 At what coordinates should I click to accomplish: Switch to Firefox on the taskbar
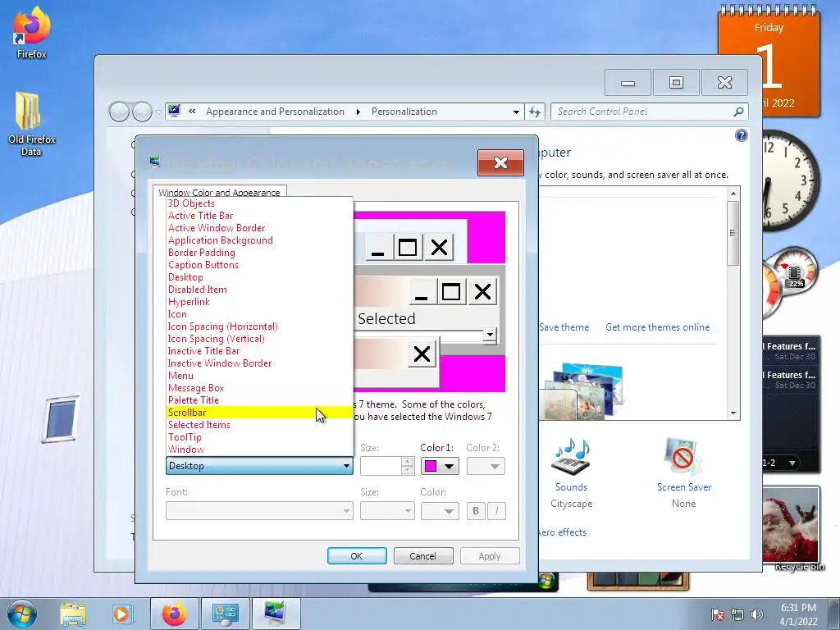(174, 614)
